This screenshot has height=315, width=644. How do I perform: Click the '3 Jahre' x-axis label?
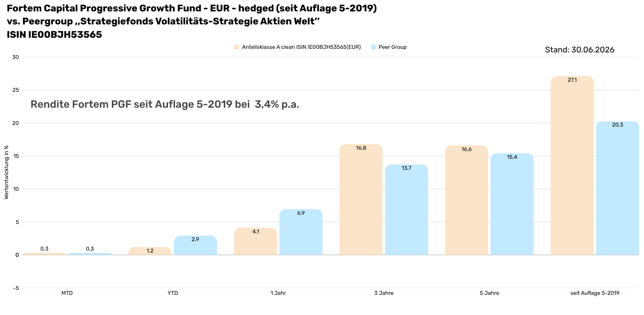pos(384,293)
